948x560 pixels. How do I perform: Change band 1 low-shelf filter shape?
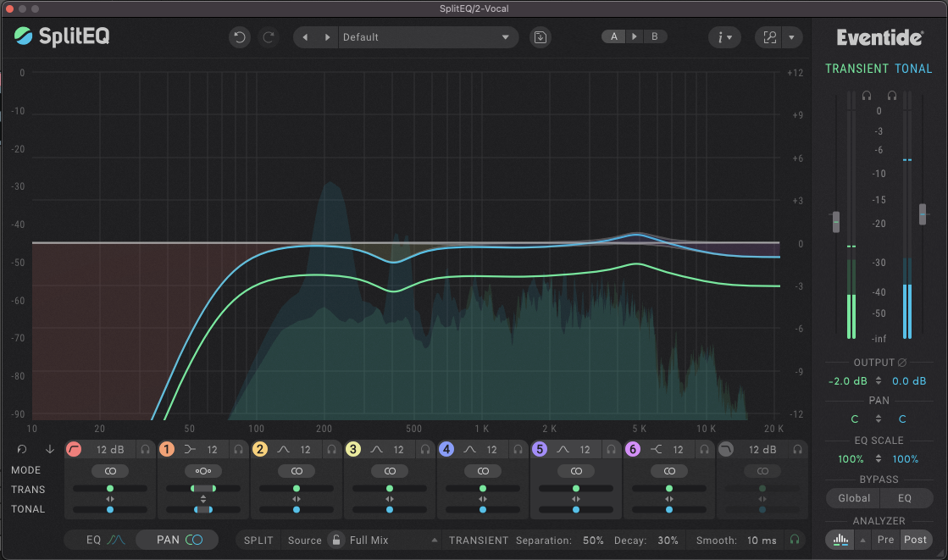(x=190, y=449)
